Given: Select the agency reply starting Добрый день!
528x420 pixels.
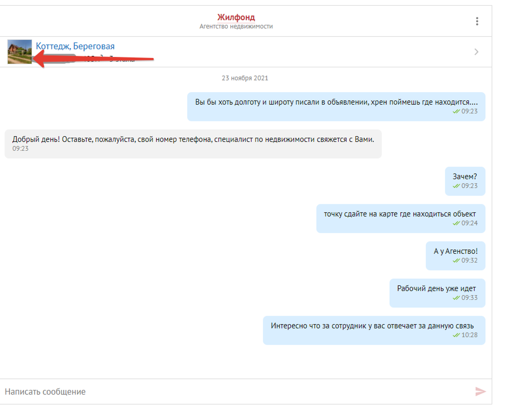Looking at the screenshot, I should 193,144.
